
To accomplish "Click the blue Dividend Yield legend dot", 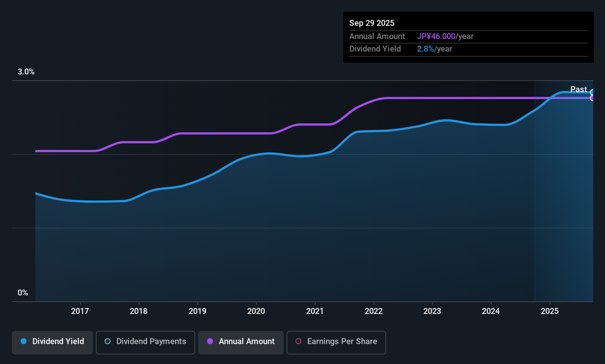I will (x=24, y=341).
